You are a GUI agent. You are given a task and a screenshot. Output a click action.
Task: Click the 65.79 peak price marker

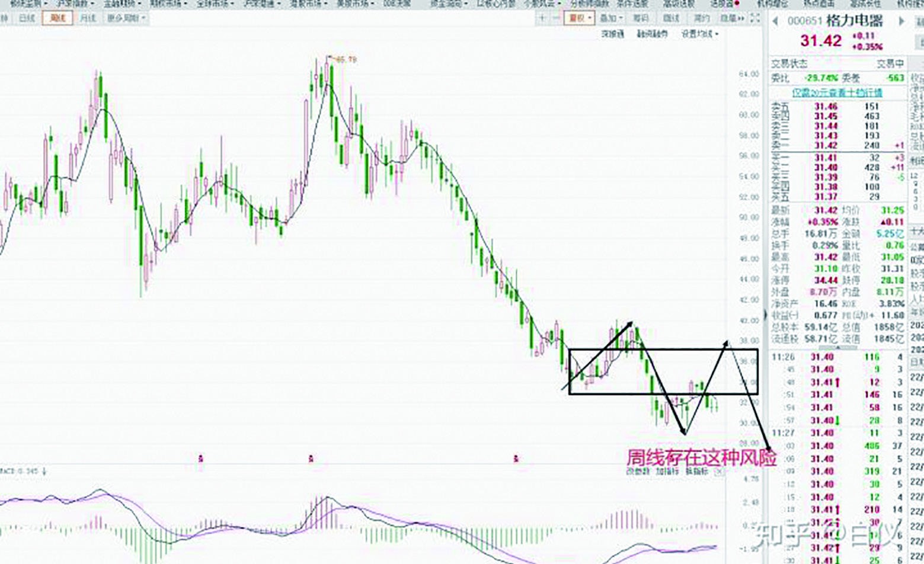(346, 59)
